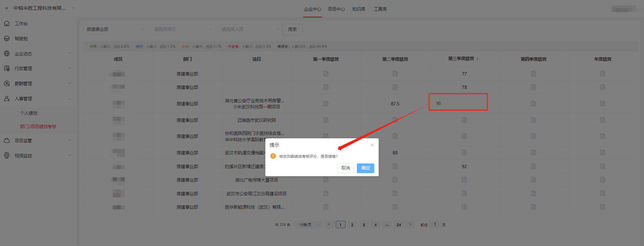
Task: Click the 搜索 button
Action: tap(292, 29)
